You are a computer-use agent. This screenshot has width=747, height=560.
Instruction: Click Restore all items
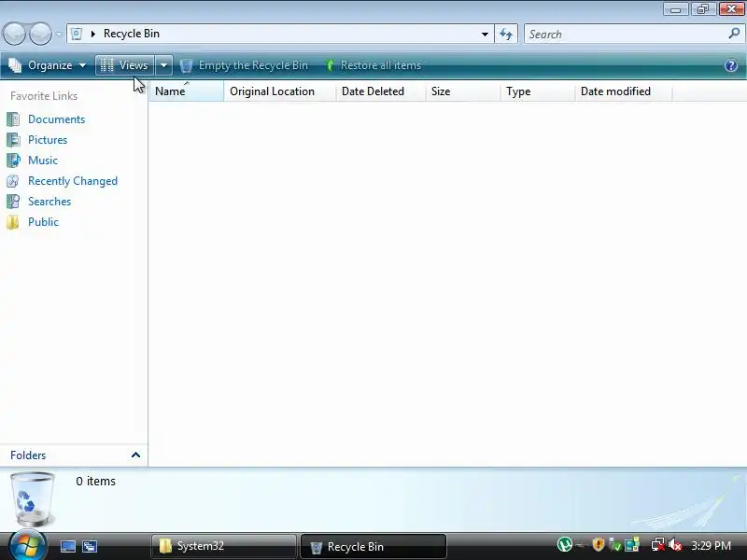click(x=373, y=65)
